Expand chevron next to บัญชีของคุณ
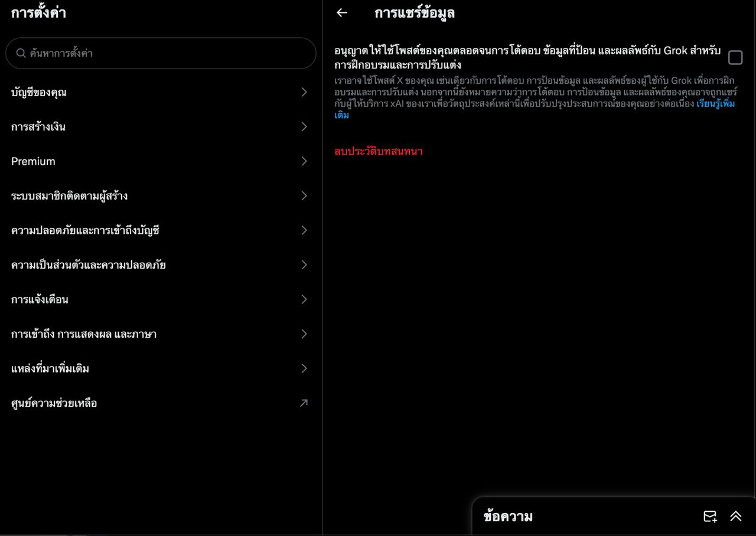The image size is (756, 536). tap(304, 92)
